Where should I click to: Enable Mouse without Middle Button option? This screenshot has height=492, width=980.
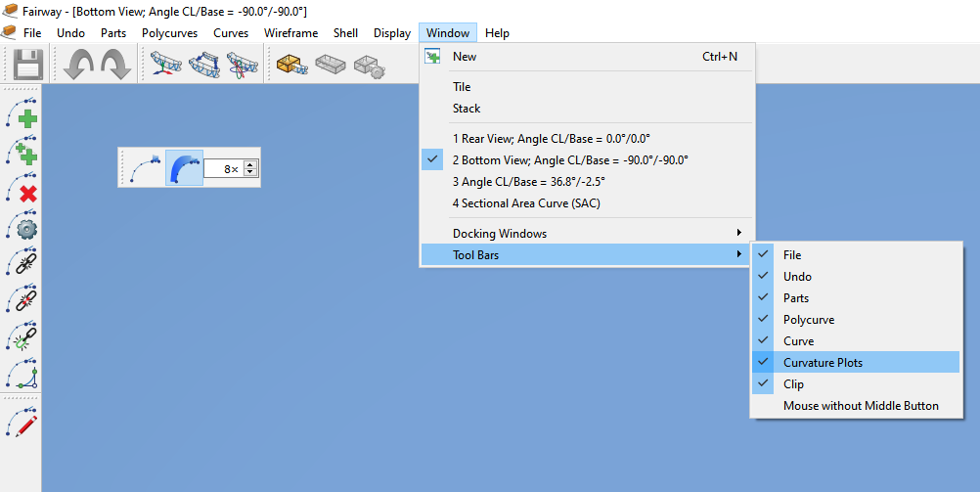click(x=856, y=406)
